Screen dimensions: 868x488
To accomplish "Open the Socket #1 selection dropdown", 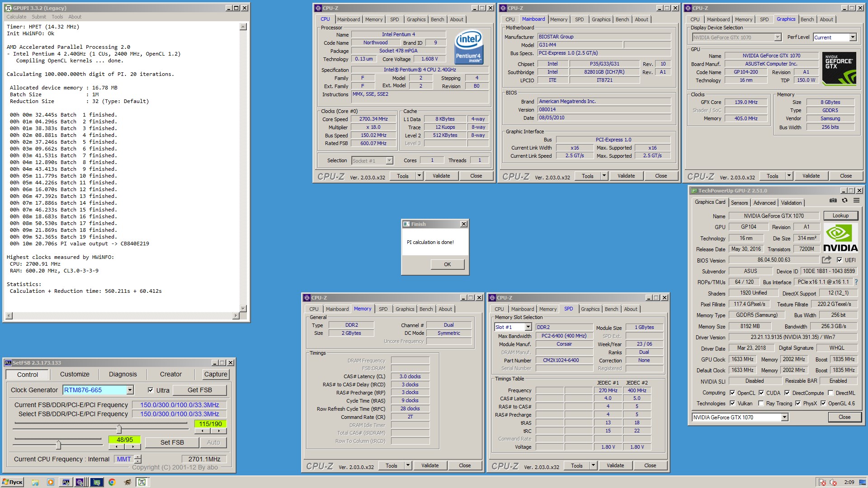I will (389, 161).
